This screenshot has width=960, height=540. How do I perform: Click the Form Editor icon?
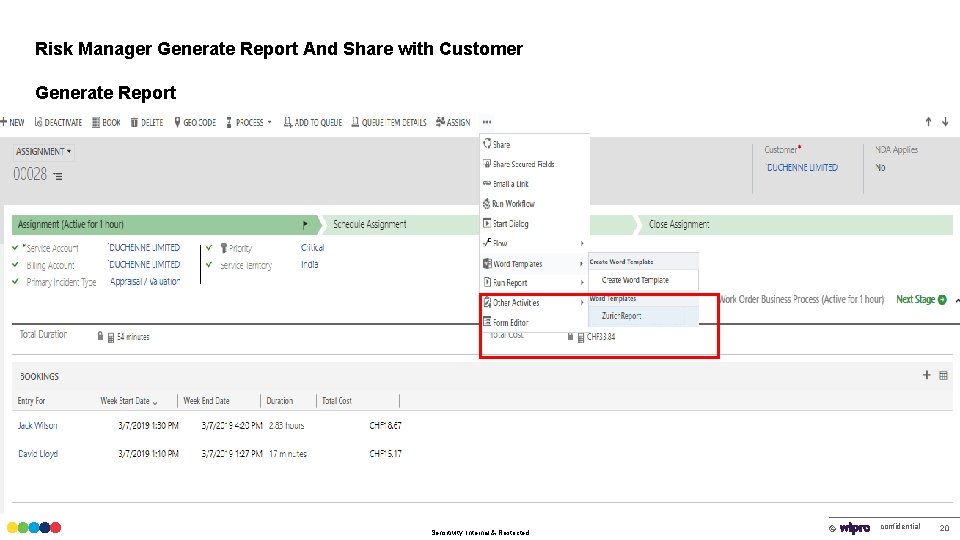click(487, 321)
